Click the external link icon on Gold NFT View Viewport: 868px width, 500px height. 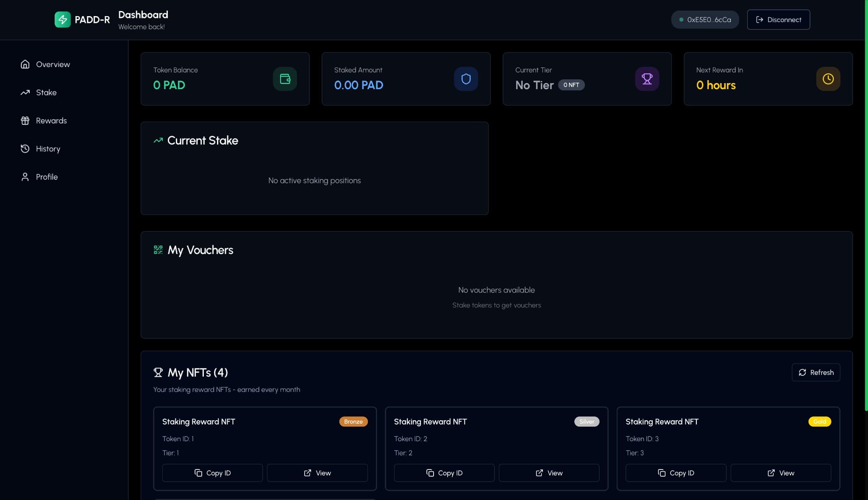tap(771, 473)
